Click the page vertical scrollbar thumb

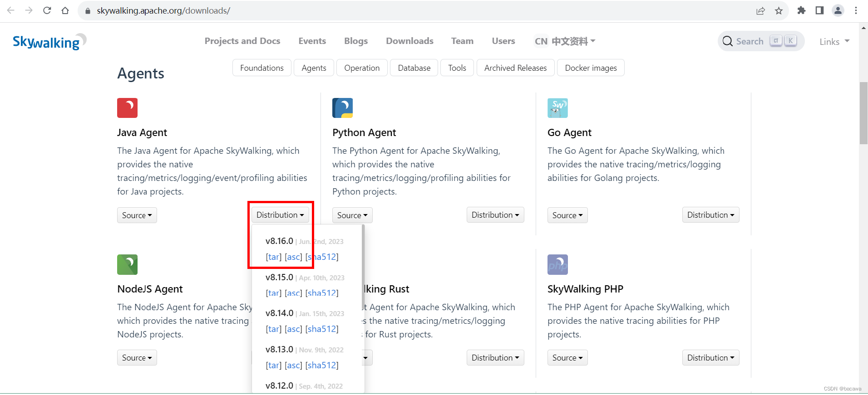(863, 113)
